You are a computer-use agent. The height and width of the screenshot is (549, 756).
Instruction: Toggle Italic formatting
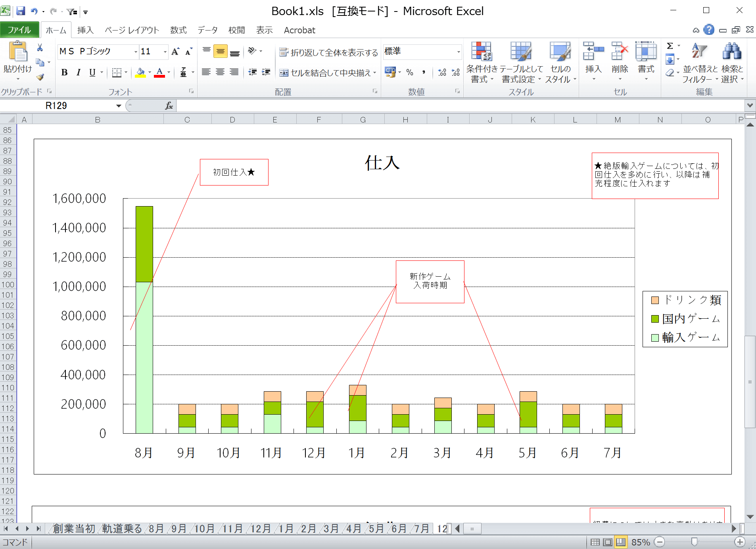[79, 73]
